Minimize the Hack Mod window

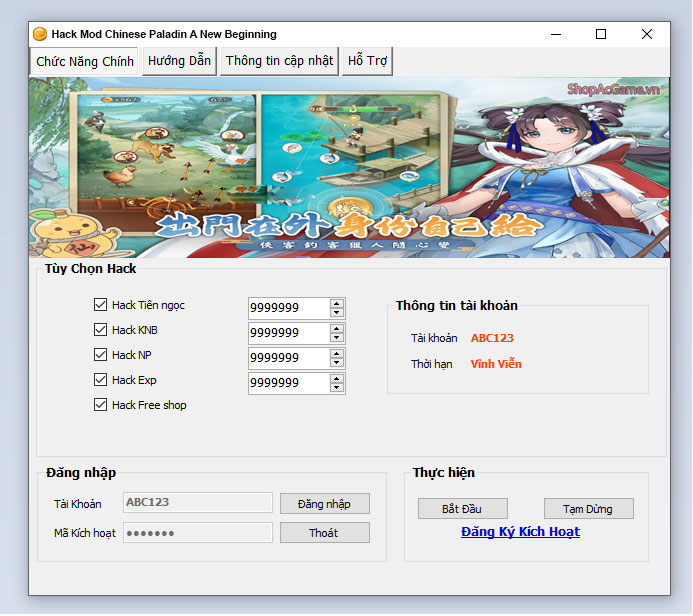click(556, 34)
